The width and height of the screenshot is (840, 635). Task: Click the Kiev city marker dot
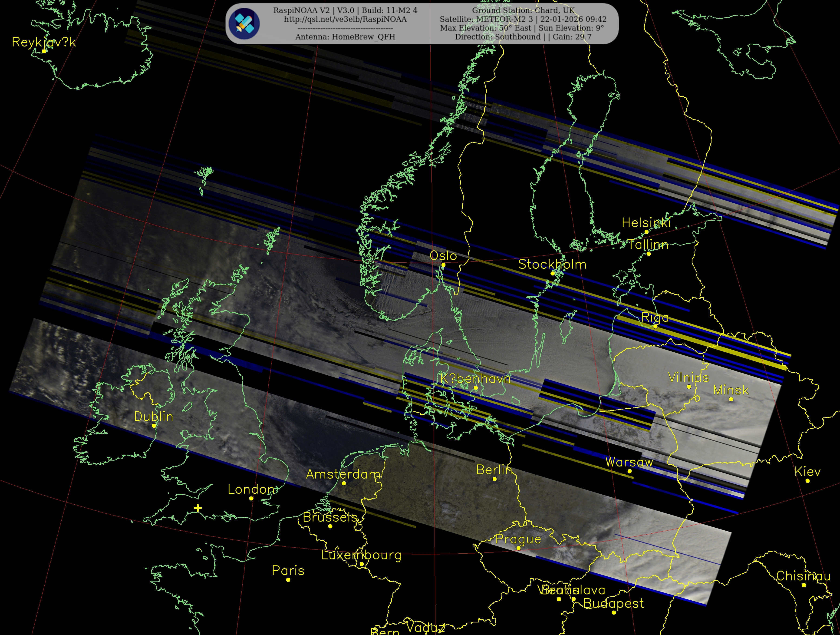(x=807, y=481)
